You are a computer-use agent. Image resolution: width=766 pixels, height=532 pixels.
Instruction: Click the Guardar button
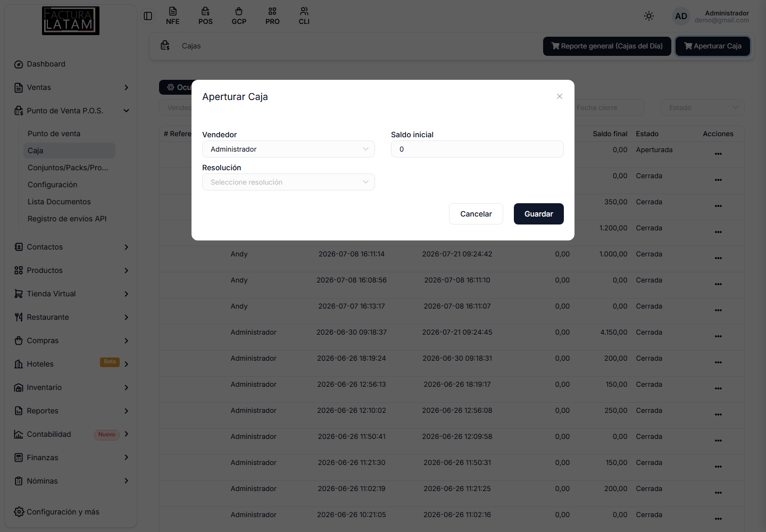click(x=539, y=214)
